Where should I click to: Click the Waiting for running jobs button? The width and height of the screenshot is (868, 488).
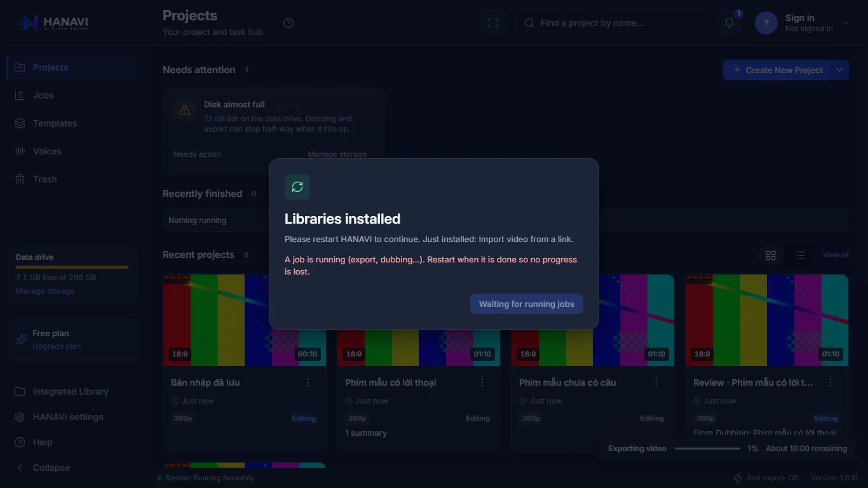(x=527, y=304)
